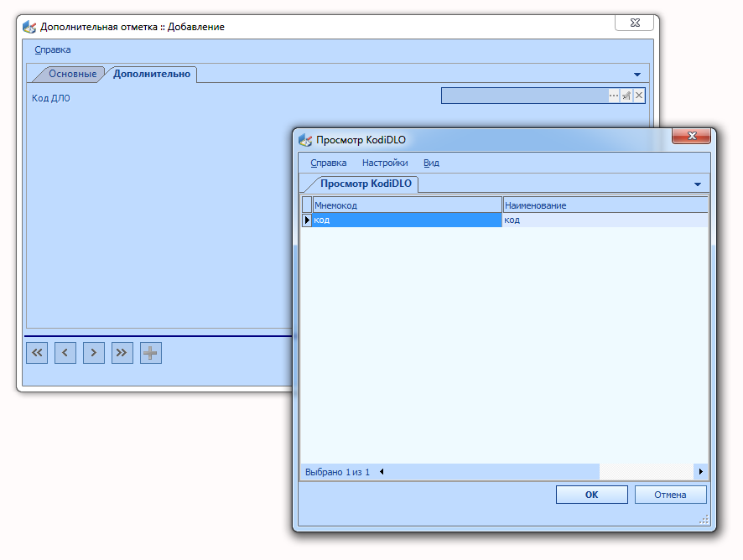Sort by Наименование column header
This screenshot has width=743, height=560.
pyautogui.click(x=605, y=205)
